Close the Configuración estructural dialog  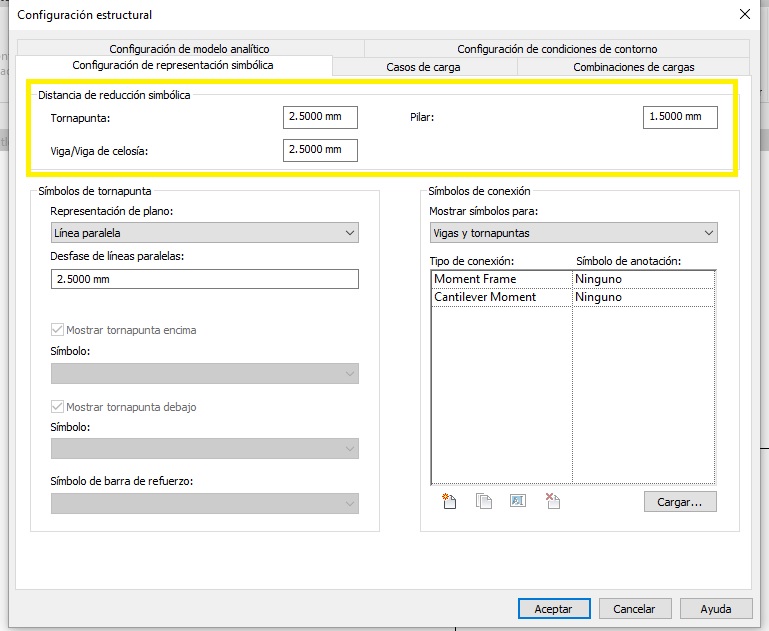coord(744,15)
